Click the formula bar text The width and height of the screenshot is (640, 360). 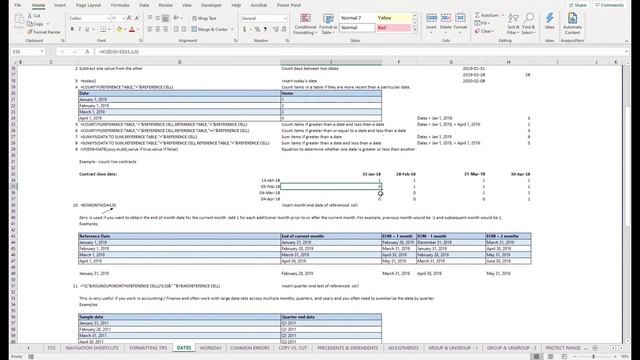119,52
